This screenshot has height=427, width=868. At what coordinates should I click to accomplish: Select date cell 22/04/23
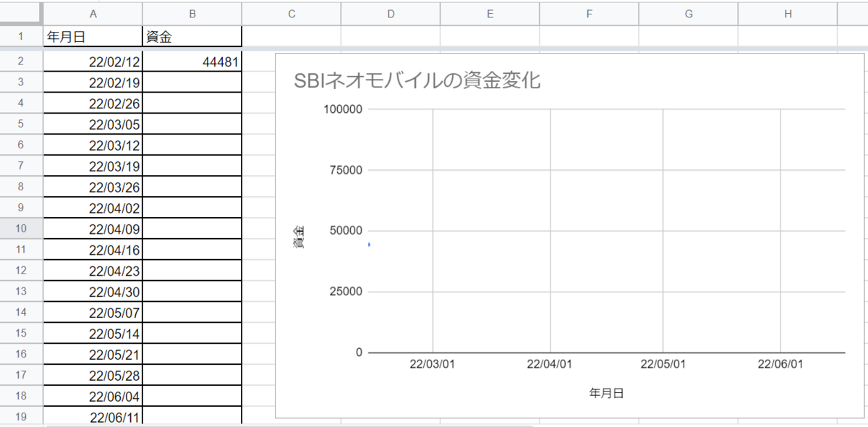tap(93, 271)
